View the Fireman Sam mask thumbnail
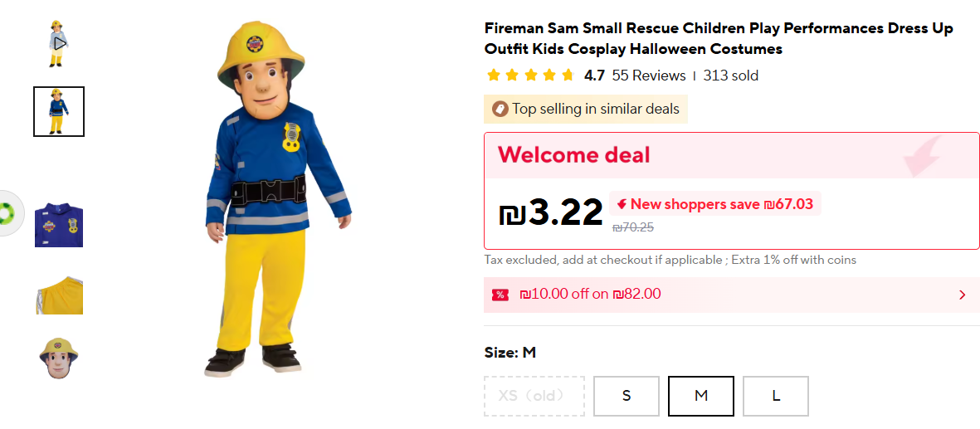This screenshot has width=980, height=429. 59,358
